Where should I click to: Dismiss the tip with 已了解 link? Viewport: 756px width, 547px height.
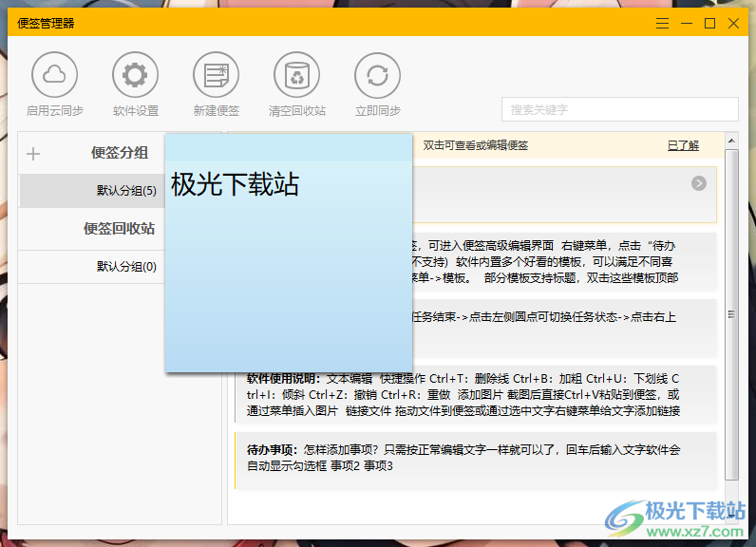tap(683, 145)
